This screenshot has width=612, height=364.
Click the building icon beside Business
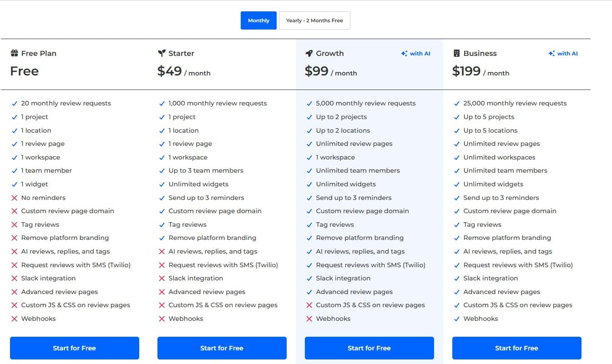coord(457,53)
